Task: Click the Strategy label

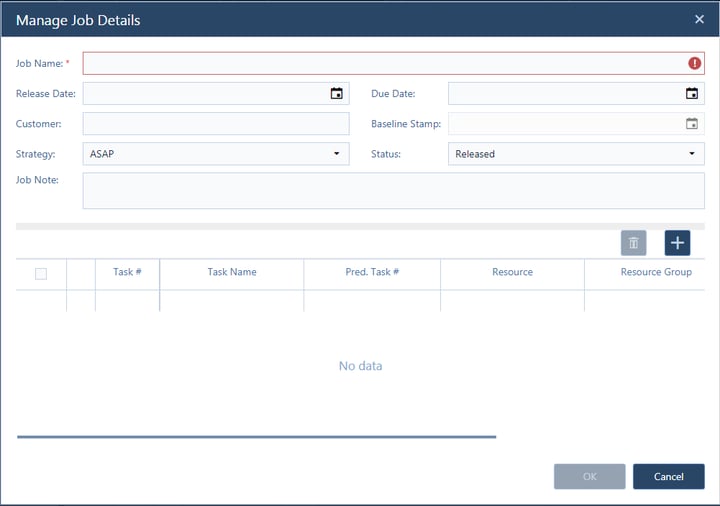Action: 35,154
